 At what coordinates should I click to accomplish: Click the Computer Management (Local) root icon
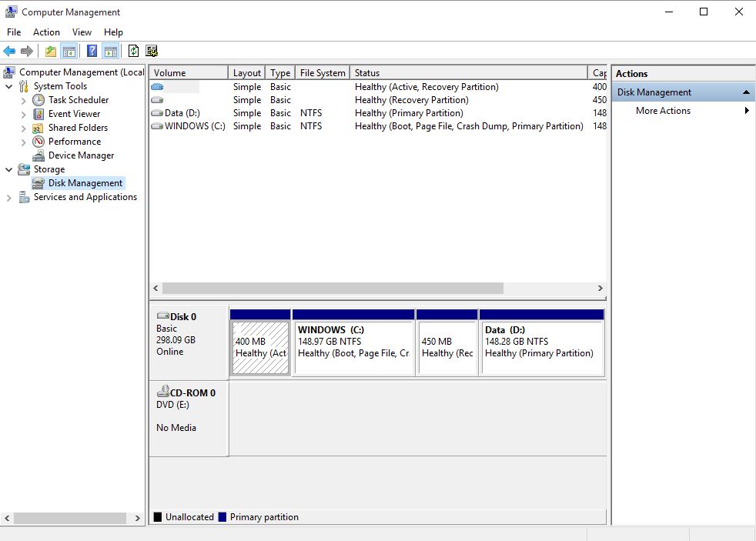tap(9, 72)
